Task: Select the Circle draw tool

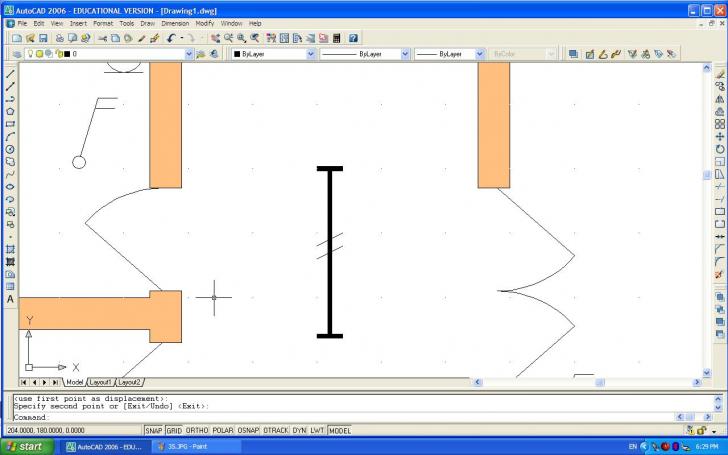Action: tap(10, 149)
